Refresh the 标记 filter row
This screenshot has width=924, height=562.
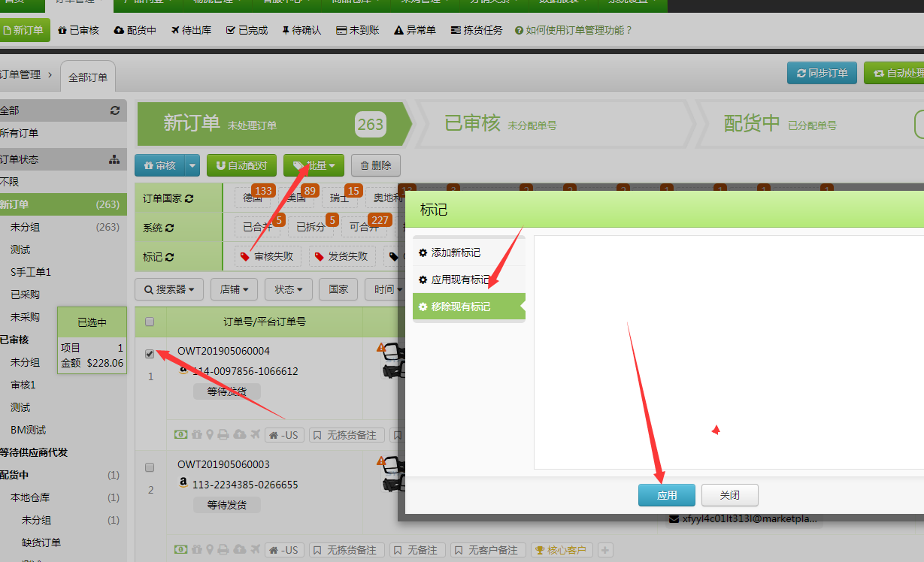point(170,257)
